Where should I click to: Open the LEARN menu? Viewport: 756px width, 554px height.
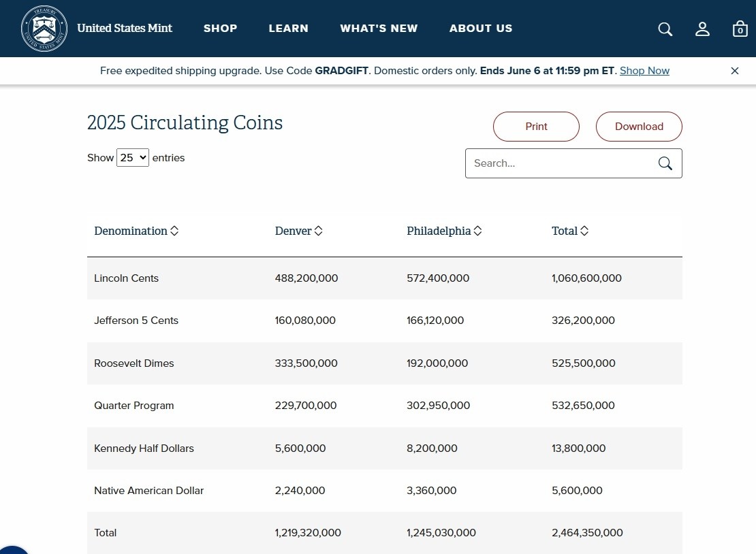tap(288, 29)
